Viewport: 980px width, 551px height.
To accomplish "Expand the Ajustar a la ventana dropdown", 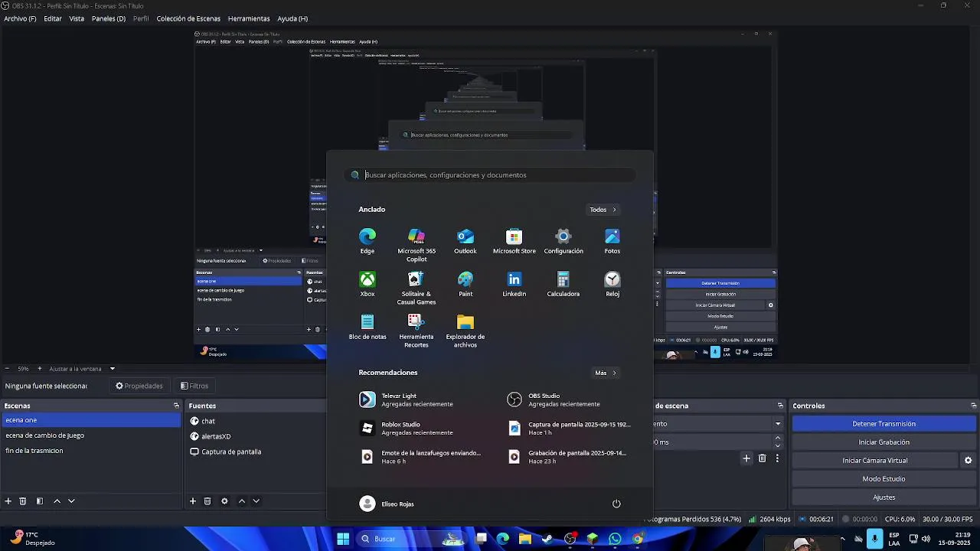I will coord(112,369).
